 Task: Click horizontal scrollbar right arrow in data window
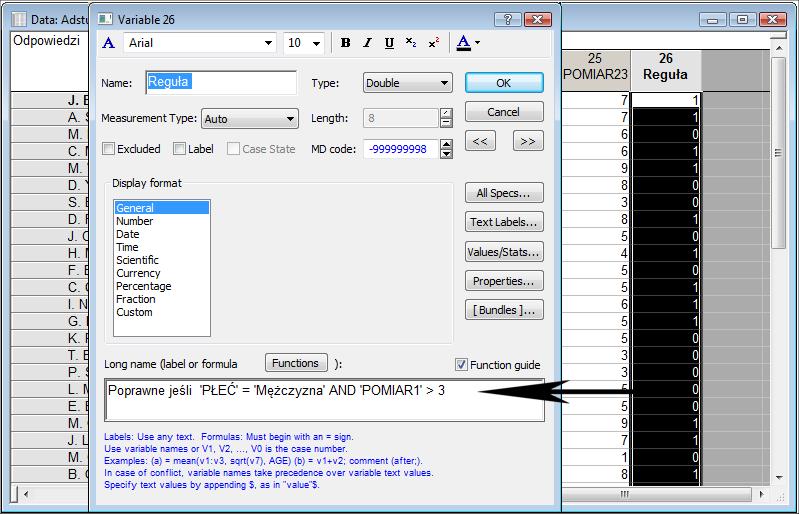(761, 494)
